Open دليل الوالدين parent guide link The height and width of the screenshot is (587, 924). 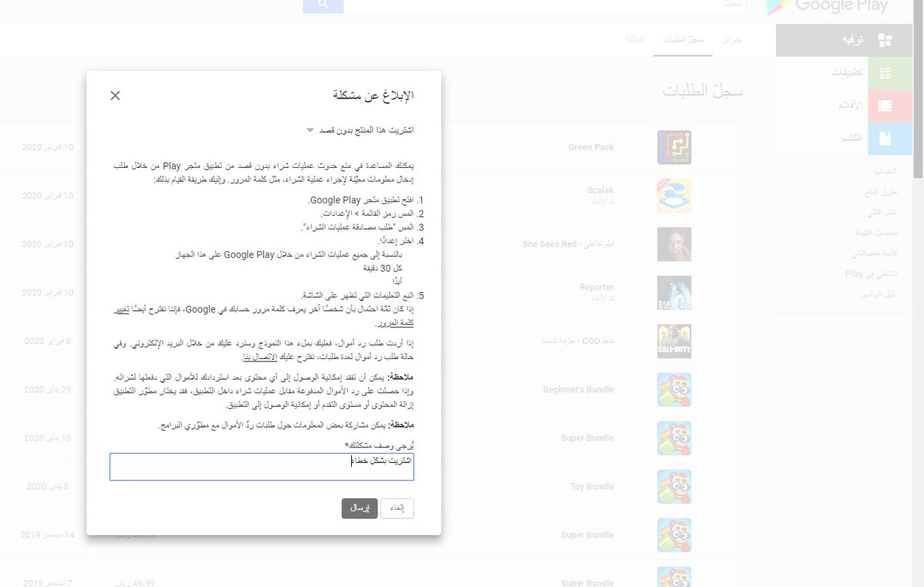878,294
